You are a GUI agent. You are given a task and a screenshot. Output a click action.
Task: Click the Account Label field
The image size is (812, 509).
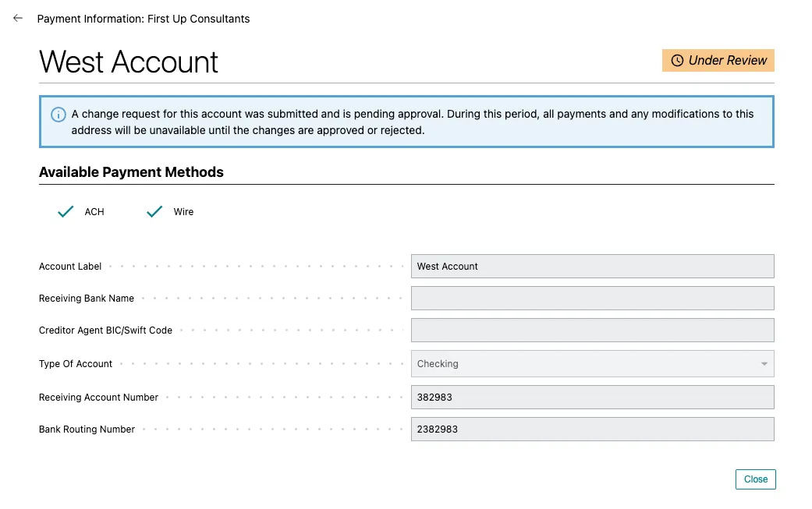(593, 267)
